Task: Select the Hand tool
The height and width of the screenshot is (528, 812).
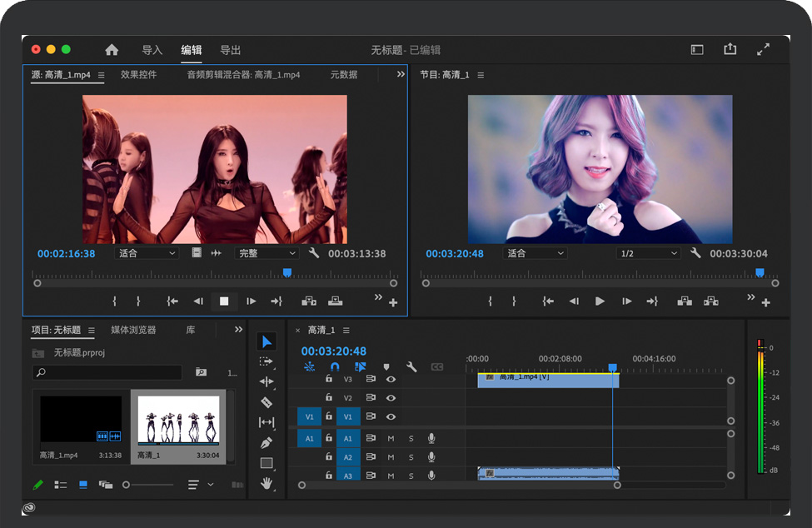Action: click(267, 483)
